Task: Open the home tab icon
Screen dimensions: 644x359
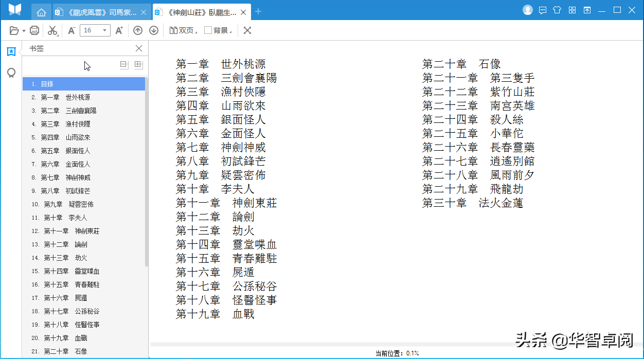Action: 41,12
